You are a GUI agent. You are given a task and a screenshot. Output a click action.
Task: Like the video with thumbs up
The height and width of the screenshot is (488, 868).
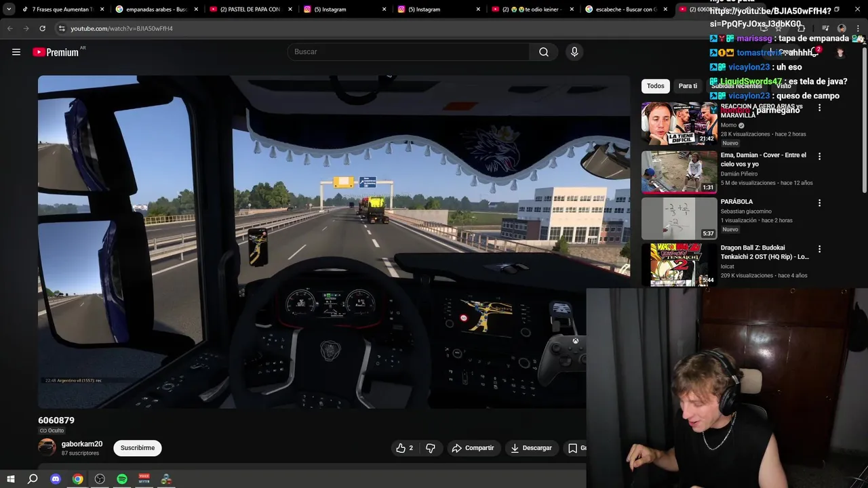(x=406, y=448)
